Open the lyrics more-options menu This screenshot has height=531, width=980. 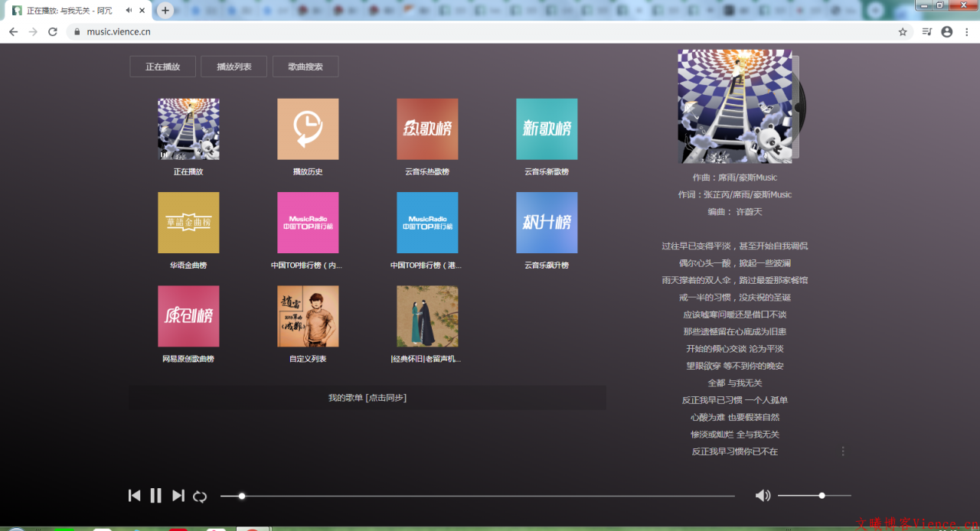[x=843, y=451]
